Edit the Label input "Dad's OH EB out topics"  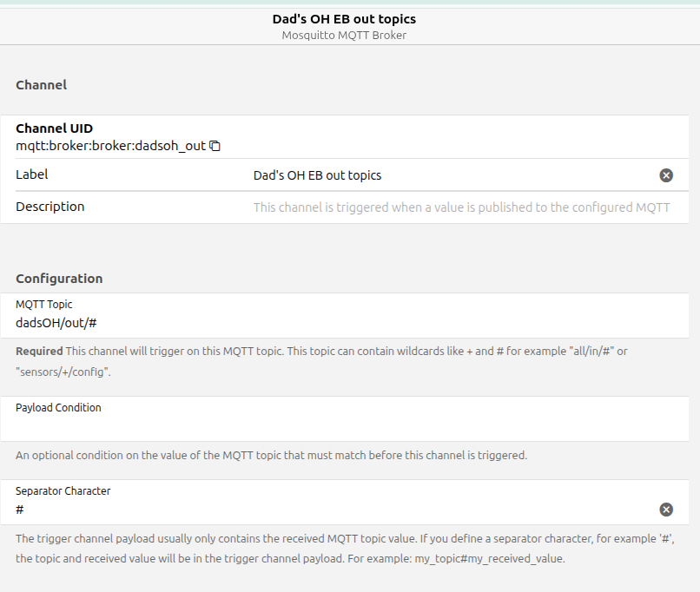(434, 175)
